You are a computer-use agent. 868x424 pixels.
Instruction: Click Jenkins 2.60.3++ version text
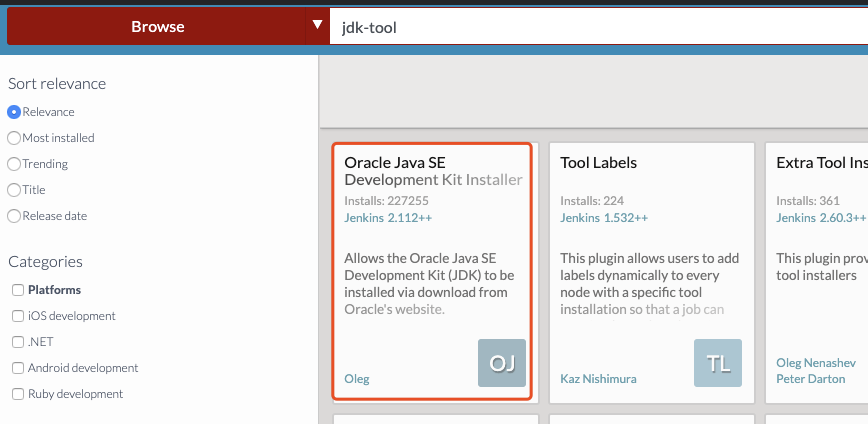[x=821, y=218]
